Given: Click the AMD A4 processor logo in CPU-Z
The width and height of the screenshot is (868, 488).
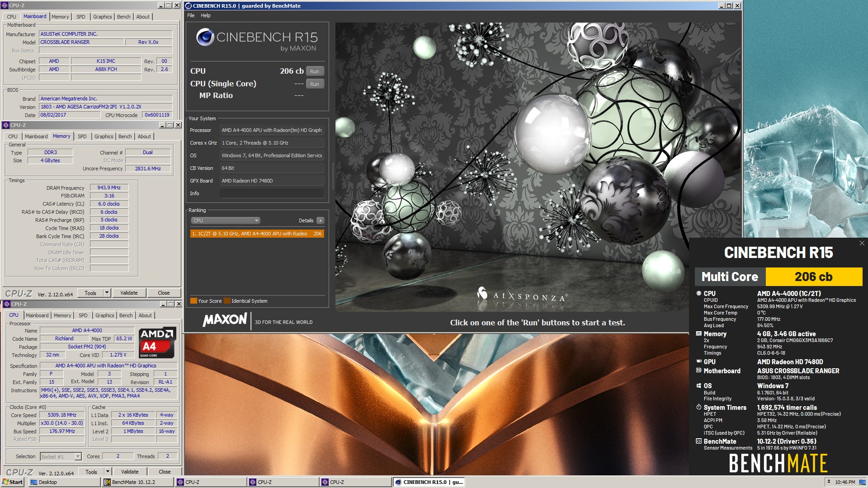Looking at the screenshot, I should 157,343.
